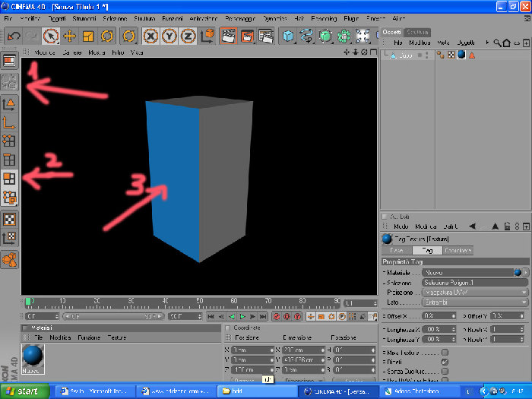Lock the attribute manager element

point(507,226)
